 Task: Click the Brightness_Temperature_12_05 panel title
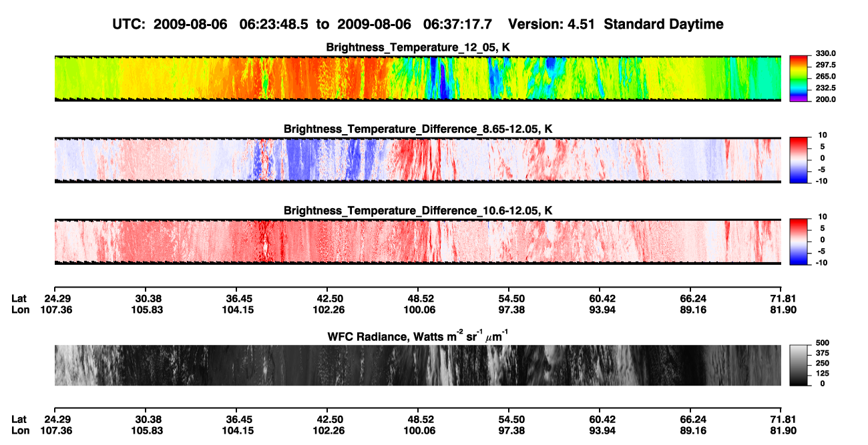coord(417,47)
